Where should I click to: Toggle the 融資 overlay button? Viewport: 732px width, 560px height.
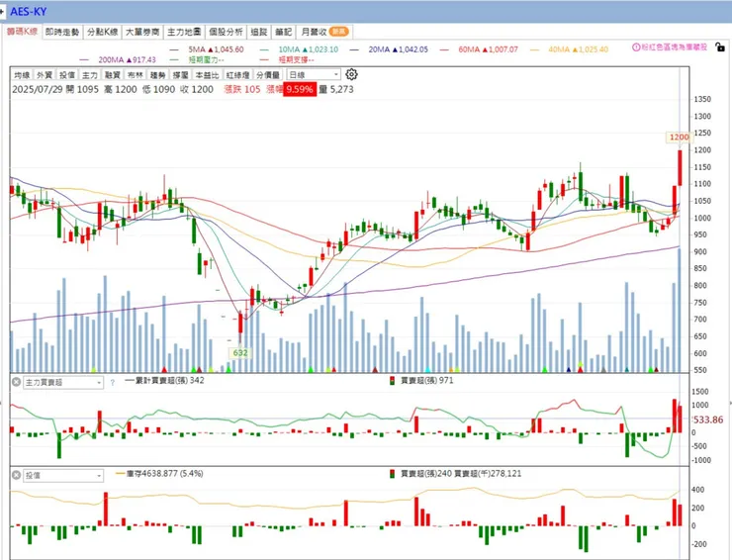tap(113, 75)
